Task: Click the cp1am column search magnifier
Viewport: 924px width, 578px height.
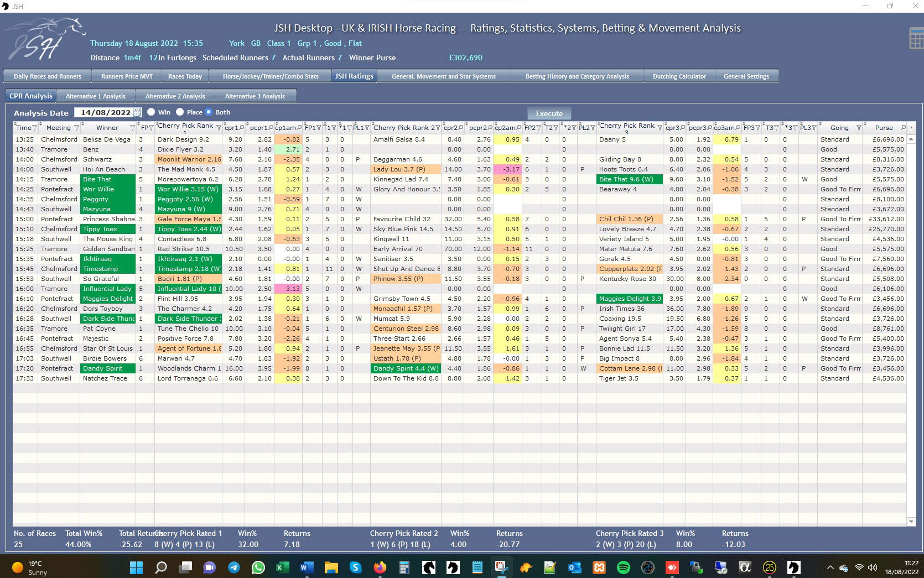Action: [x=299, y=128]
